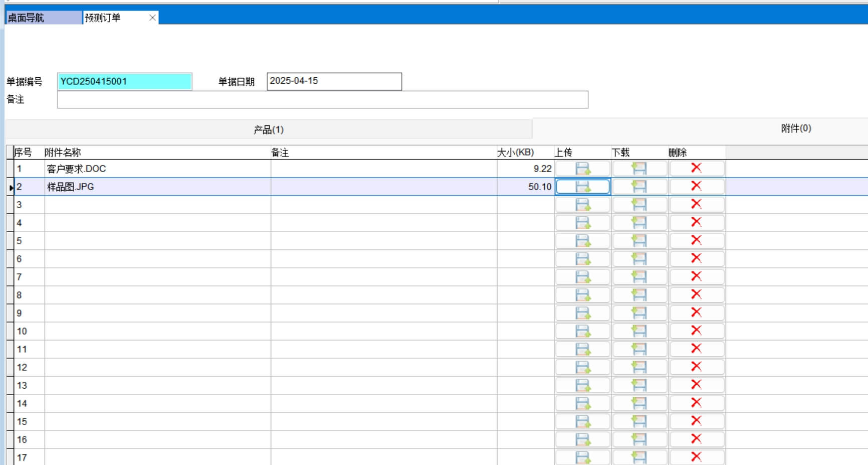Click the download icon in row 10

tap(639, 331)
